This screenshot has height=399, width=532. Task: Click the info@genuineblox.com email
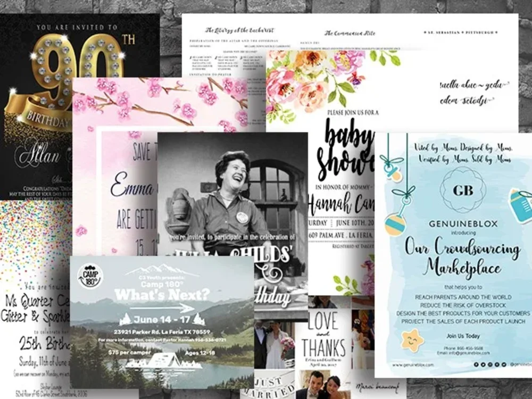(463, 353)
